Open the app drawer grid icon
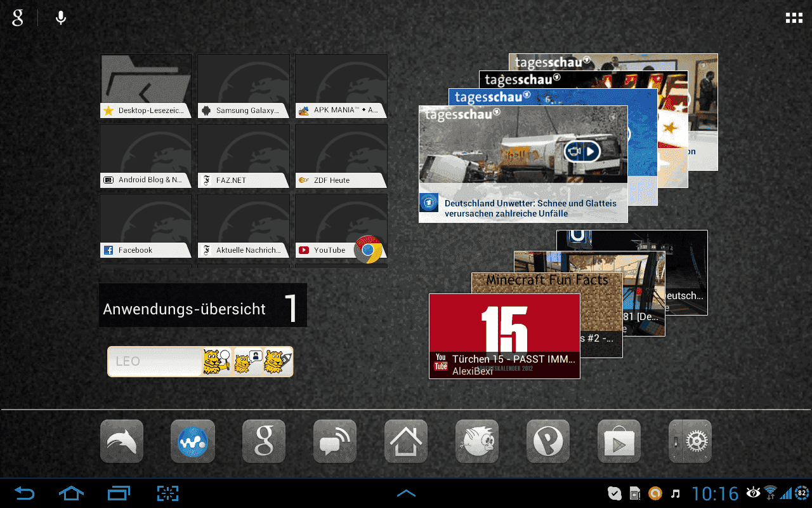Image resolution: width=812 pixels, height=508 pixels. pos(794,18)
